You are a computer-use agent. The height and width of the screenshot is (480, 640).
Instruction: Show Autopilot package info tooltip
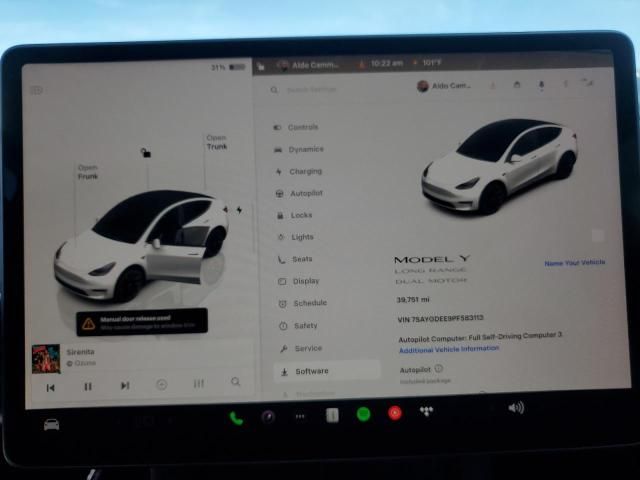(x=439, y=368)
